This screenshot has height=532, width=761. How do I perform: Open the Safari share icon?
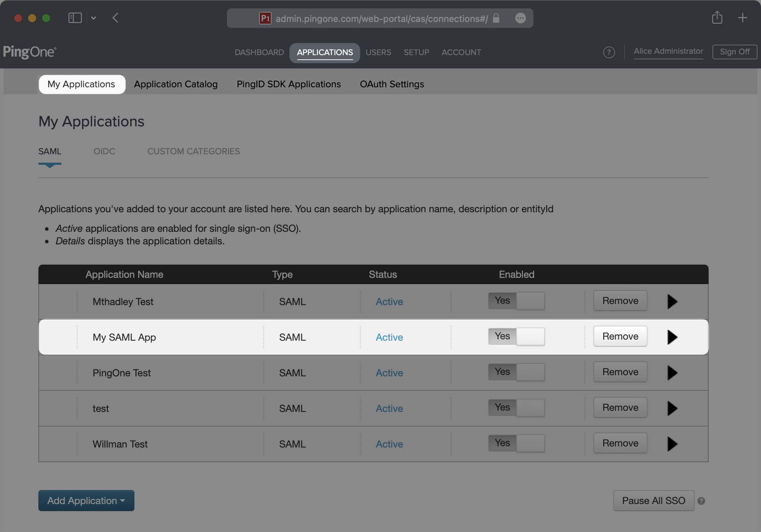pos(717,17)
